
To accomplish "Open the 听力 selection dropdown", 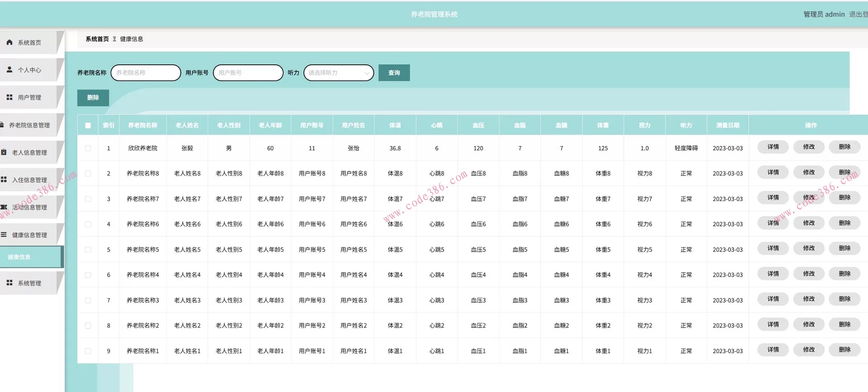I will (x=339, y=73).
